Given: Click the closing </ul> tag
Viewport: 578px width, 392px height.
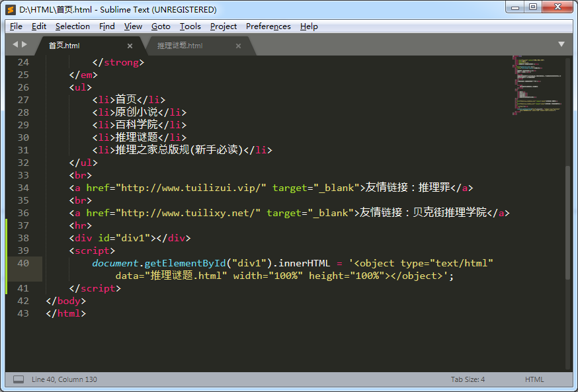Looking at the screenshot, I should tap(83, 163).
